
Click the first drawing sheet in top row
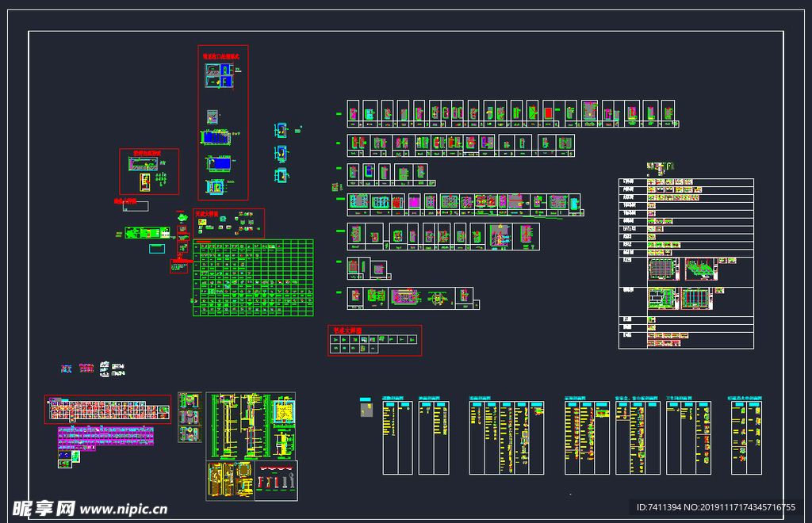(x=354, y=112)
